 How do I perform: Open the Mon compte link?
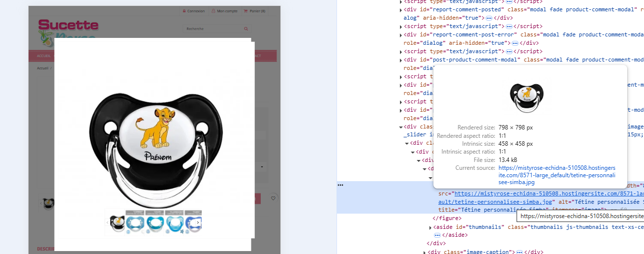click(x=227, y=11)
